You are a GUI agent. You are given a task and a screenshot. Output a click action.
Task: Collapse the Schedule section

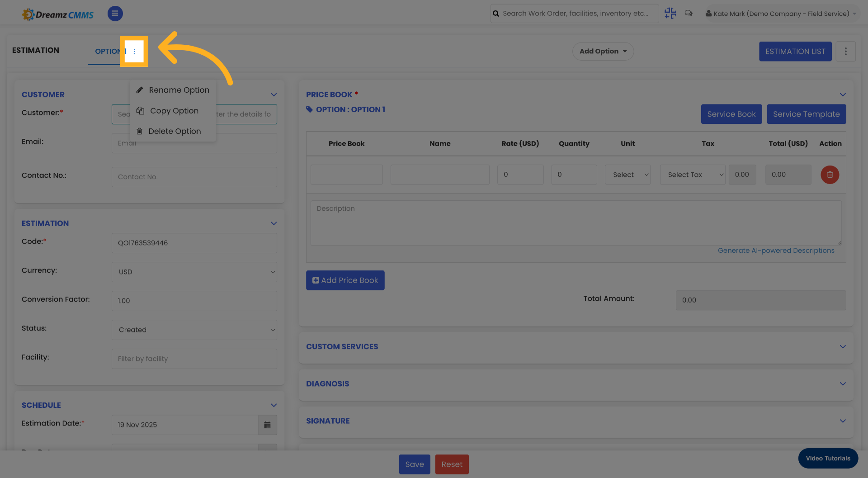click(x=274, y=405)
